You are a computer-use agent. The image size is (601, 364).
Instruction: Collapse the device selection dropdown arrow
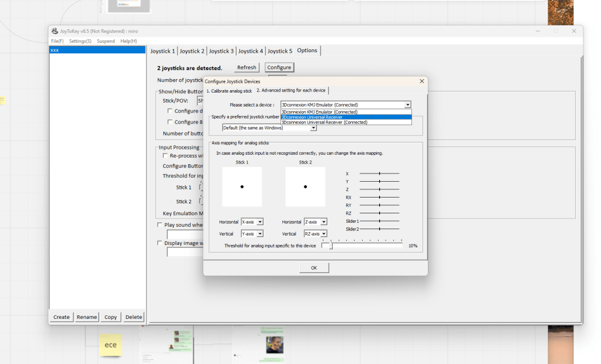[x=407, y=105]
